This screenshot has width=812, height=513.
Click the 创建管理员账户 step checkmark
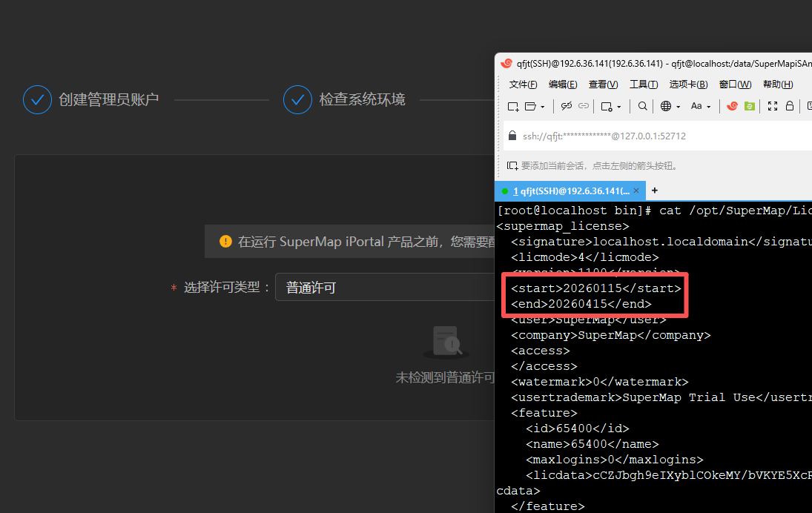[x=37, y=99]
